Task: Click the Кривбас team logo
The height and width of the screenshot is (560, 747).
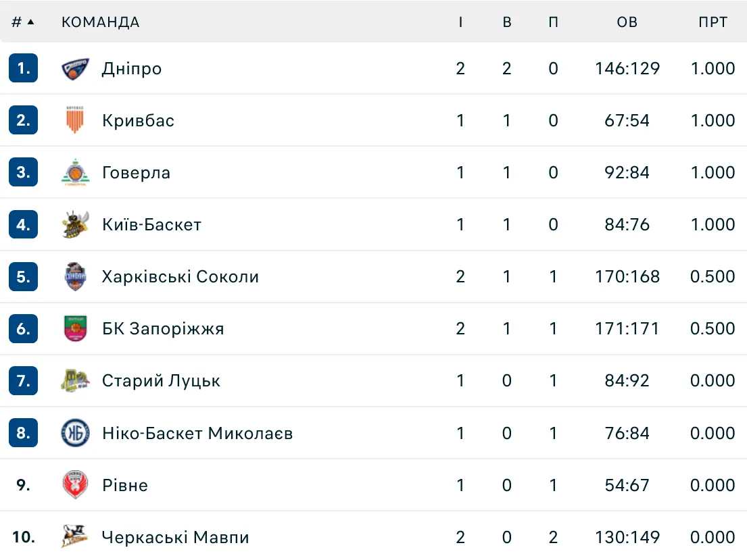Action: tap(75, 120)
